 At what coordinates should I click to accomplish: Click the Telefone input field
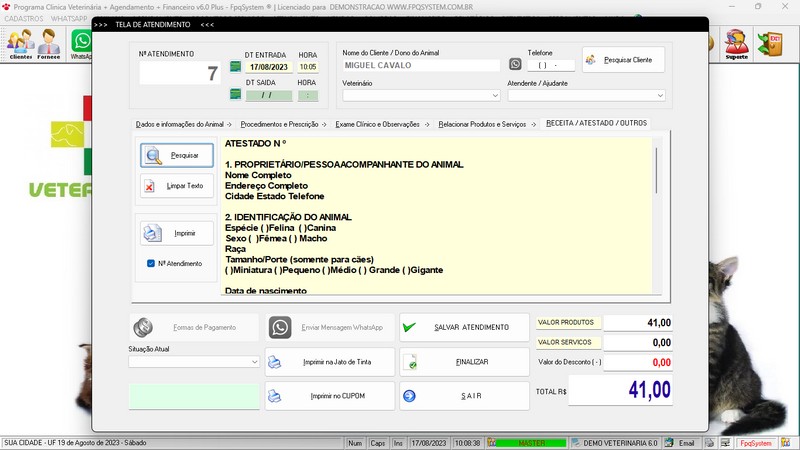(x=550, y=65)
